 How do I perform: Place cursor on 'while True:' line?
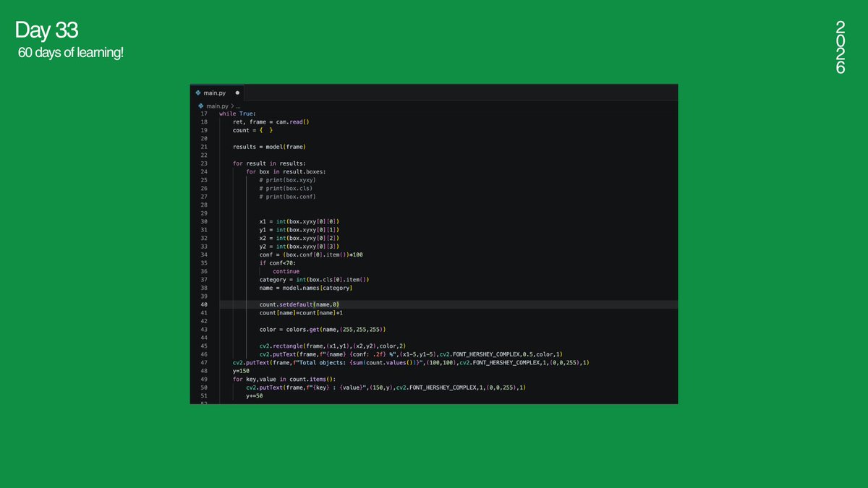(237, 114)
